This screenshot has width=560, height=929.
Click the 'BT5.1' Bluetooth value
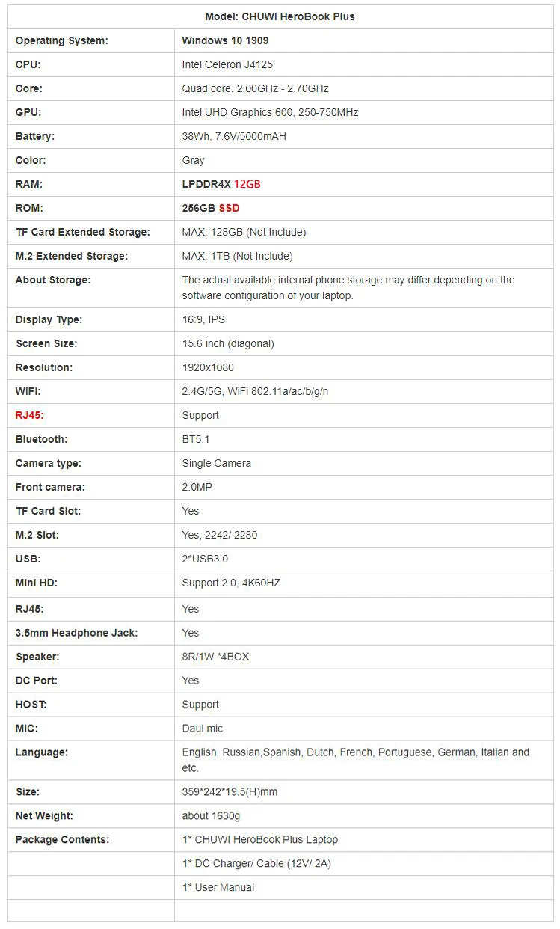(x=196, y=439)
